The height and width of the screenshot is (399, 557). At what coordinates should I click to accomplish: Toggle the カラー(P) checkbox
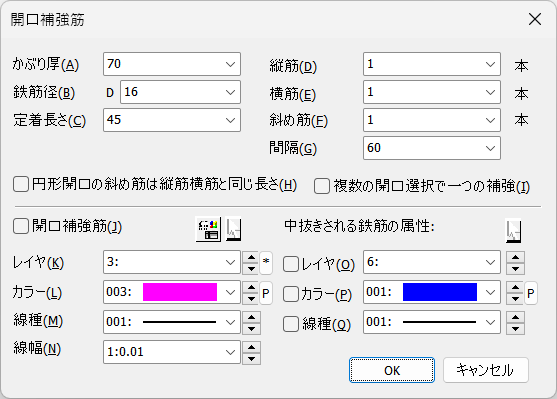291,294
